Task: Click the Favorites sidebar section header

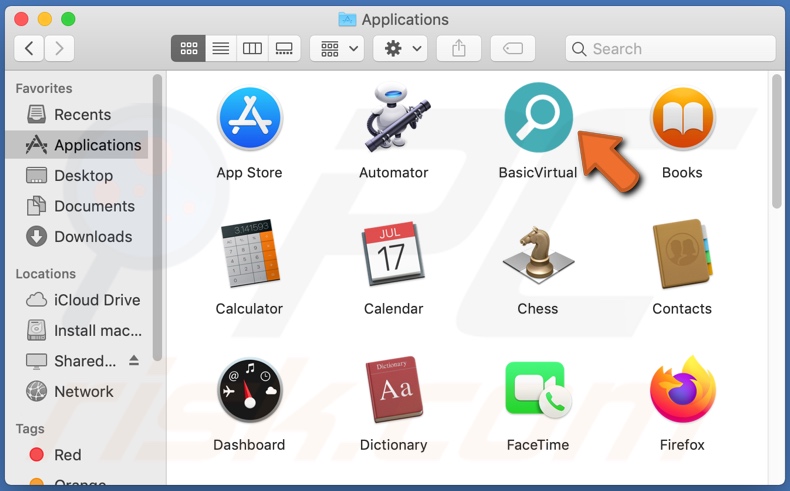Action: coord(44,88)
